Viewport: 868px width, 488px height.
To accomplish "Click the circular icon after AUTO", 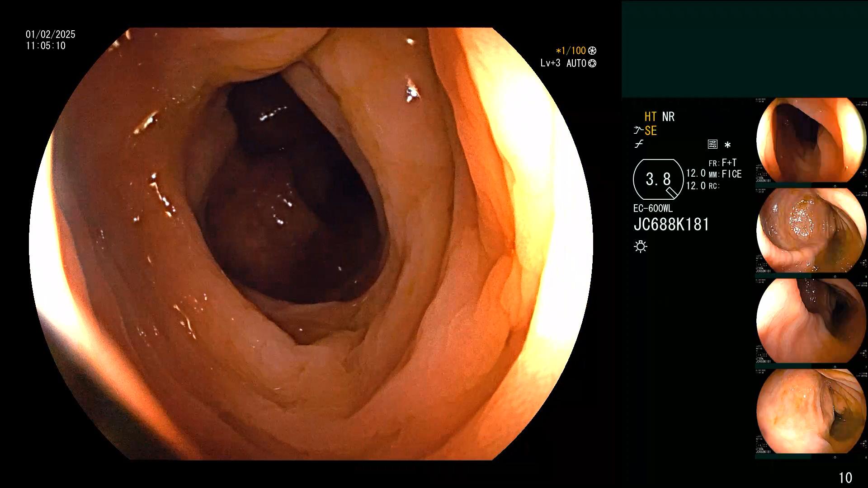I will click(592, 63).
